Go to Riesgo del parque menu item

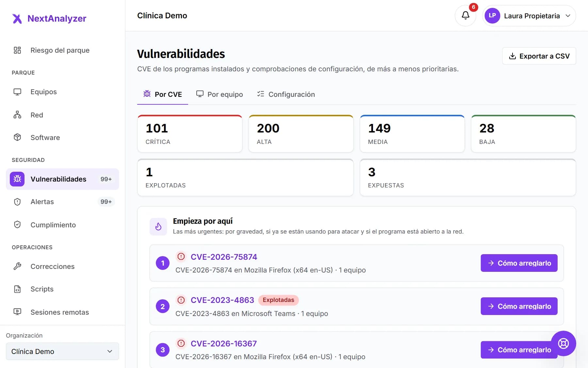[62, 50]
